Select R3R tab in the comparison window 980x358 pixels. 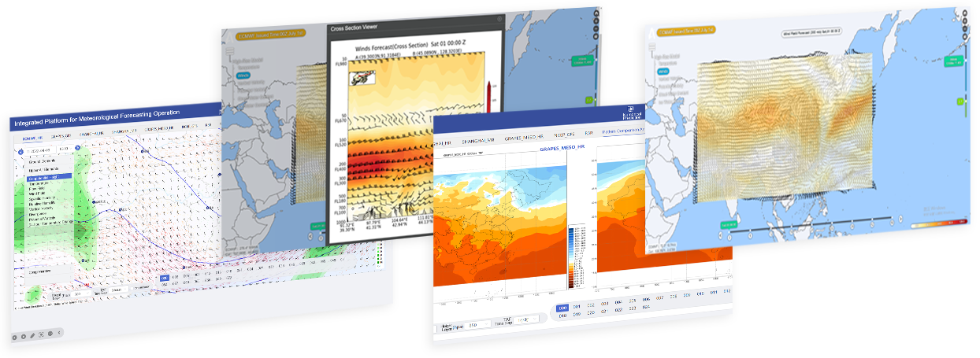[588, 133]
